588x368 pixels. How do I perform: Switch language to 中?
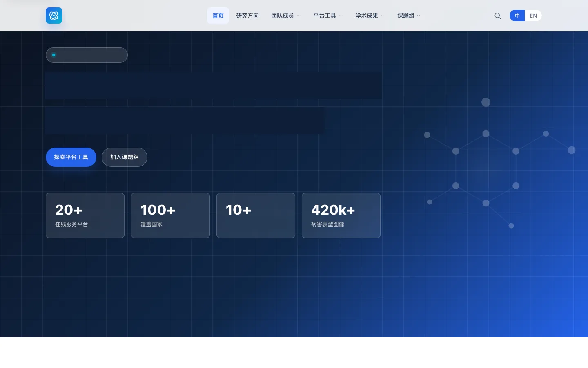517,16
